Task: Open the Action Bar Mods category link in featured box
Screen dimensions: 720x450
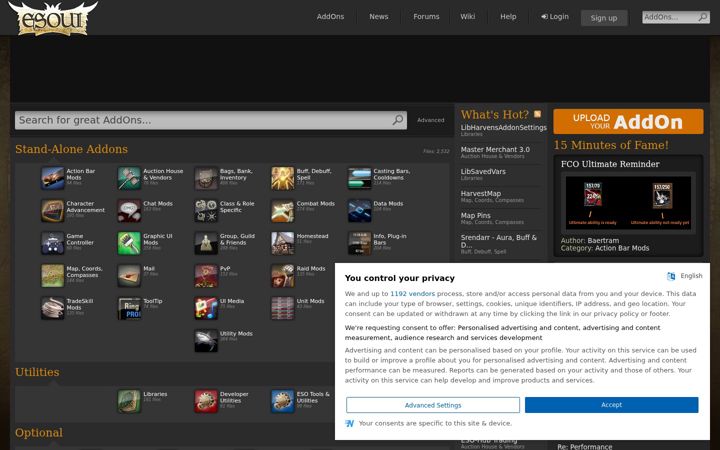Action: coord(622,248)
